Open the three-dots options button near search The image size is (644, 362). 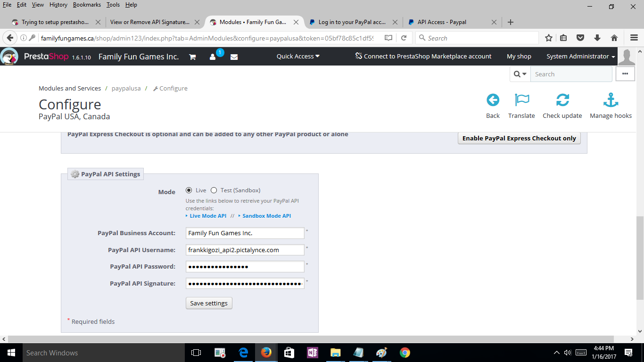625,74
